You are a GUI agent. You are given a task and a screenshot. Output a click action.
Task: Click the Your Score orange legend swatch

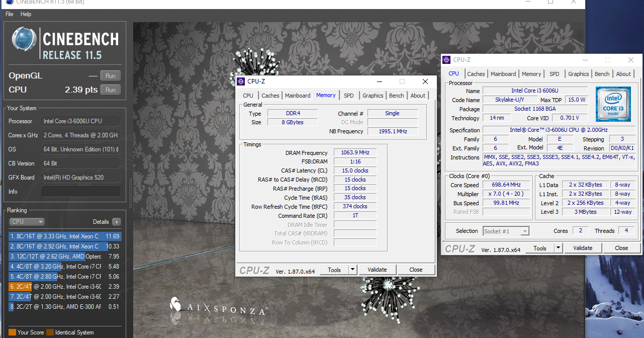pos(12,332)
